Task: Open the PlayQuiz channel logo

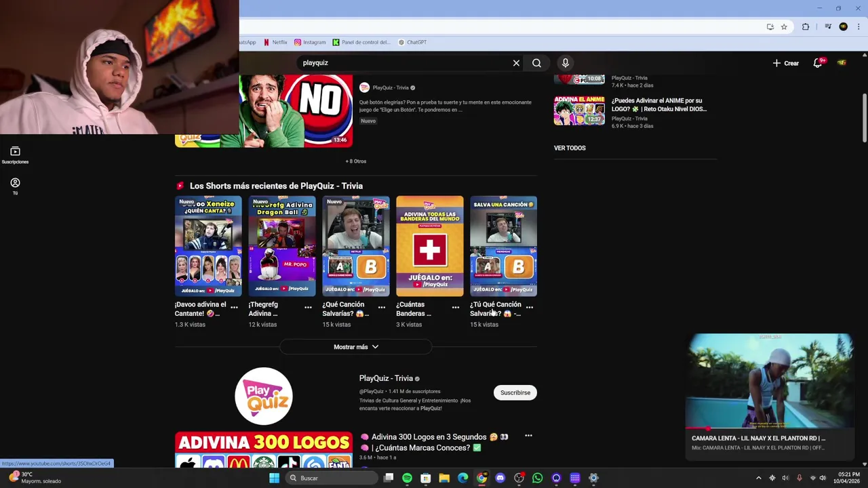Action: [264, 396]
